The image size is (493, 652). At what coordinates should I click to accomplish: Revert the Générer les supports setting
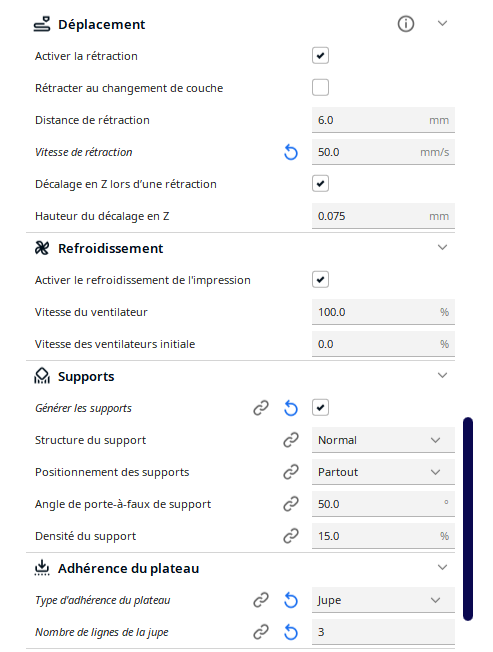291,408
